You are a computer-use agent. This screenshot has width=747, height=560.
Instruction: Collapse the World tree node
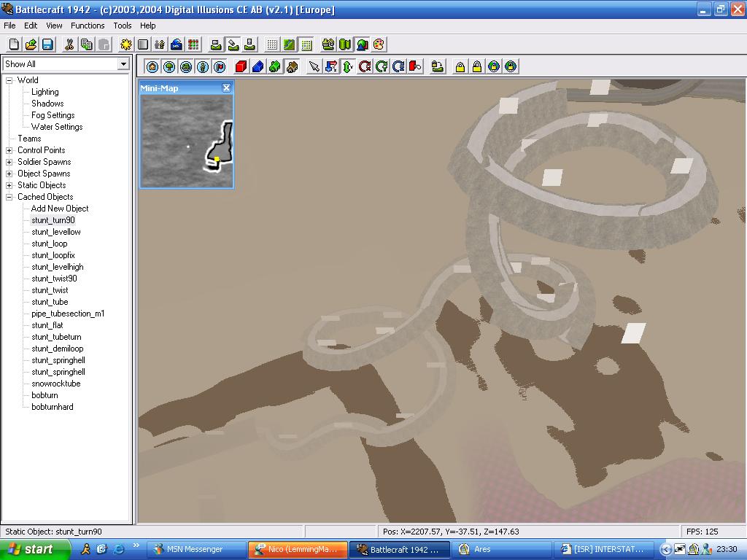[x=9, y=80]
